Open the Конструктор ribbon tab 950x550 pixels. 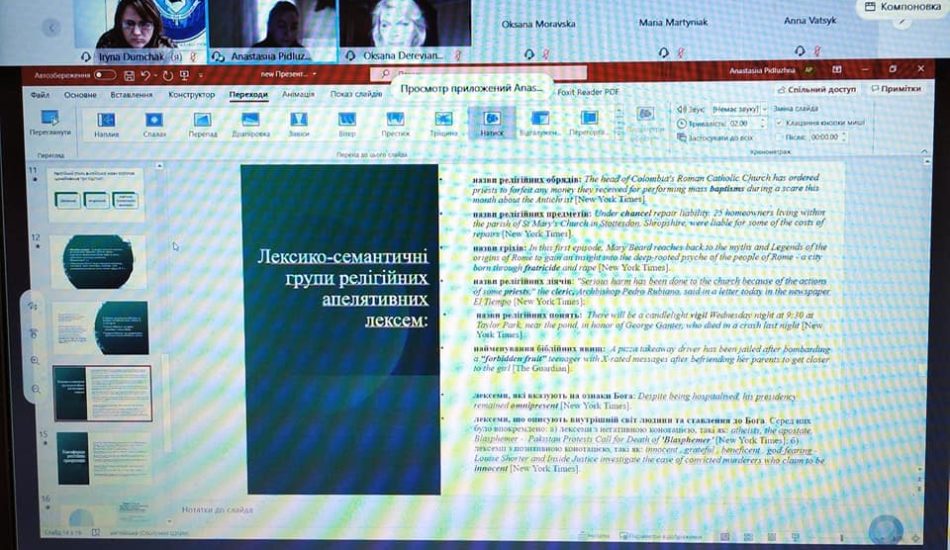(191, 94)
